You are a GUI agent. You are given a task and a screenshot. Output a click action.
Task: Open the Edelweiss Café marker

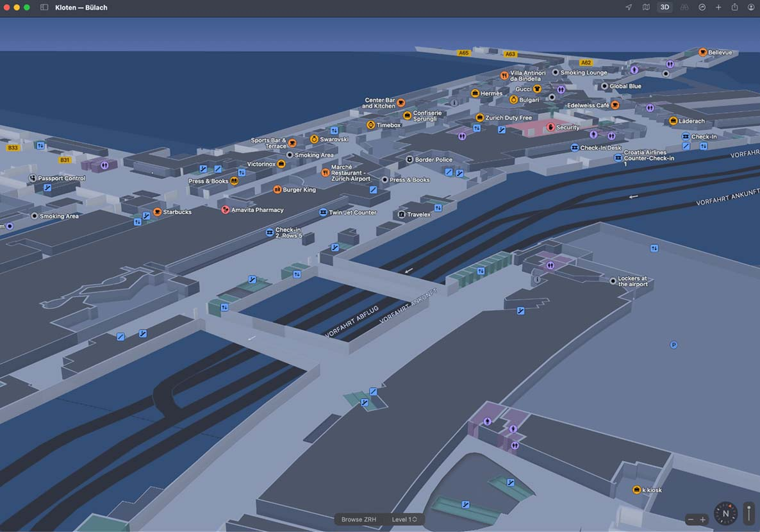point(615,105)
